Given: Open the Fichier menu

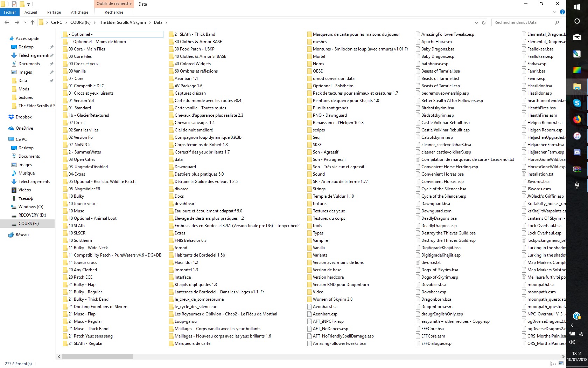Looking at the screenshot, I should 10,12.
